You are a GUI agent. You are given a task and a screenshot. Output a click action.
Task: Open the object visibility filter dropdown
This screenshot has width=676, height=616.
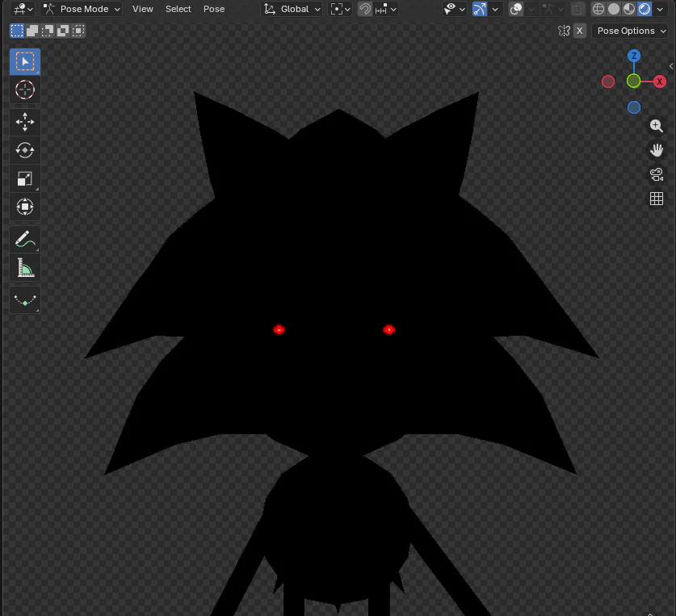[x=455, y=9]
